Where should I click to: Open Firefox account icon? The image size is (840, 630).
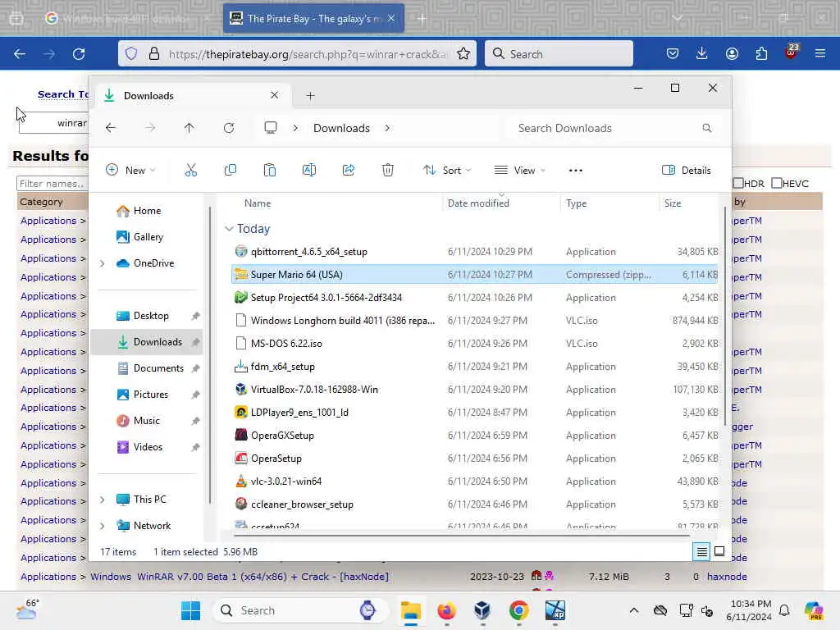(x=732, y=54)
